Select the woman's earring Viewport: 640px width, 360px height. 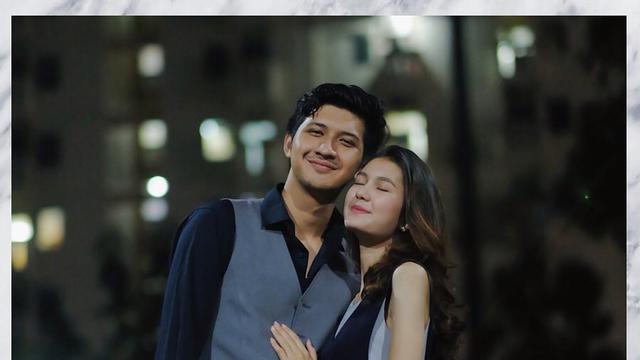[x=404, y=228]
